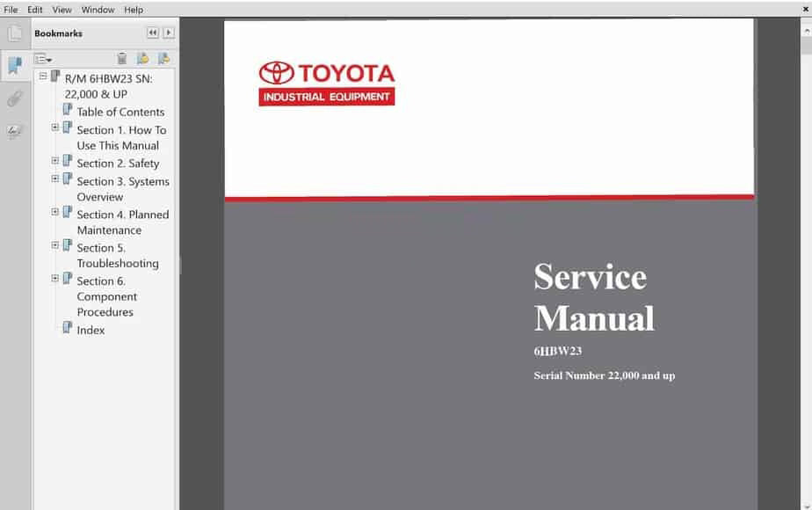Click the right-arrow button in Bookmarks header
Viewport: 812px width, 510px height.
(x=168, y=33)
